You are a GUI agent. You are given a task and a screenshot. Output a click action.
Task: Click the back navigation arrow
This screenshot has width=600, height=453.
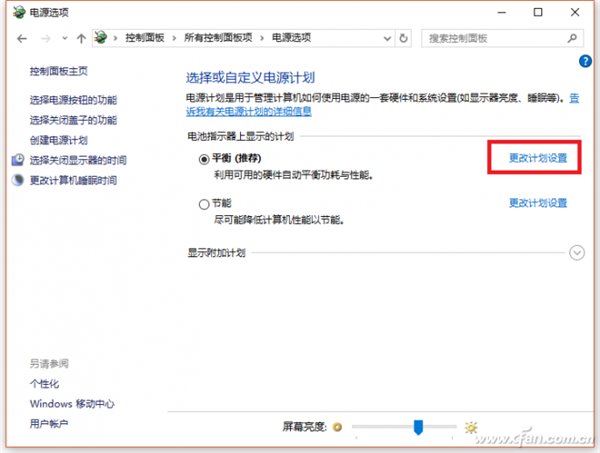(x=22, y=38)
